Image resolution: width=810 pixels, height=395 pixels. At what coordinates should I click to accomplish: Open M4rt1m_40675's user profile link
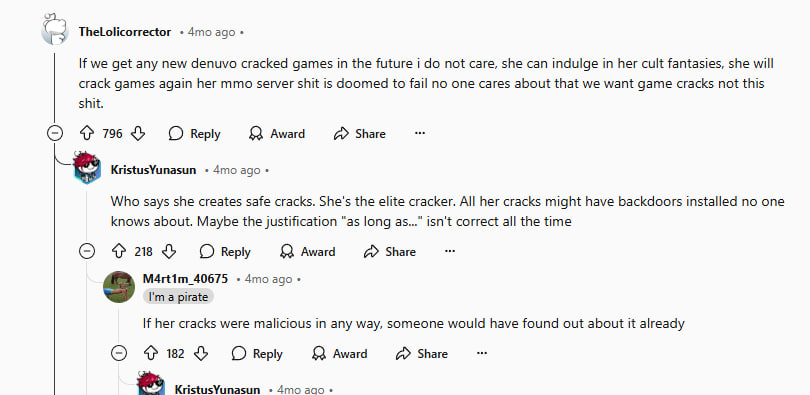pos(185,279)
